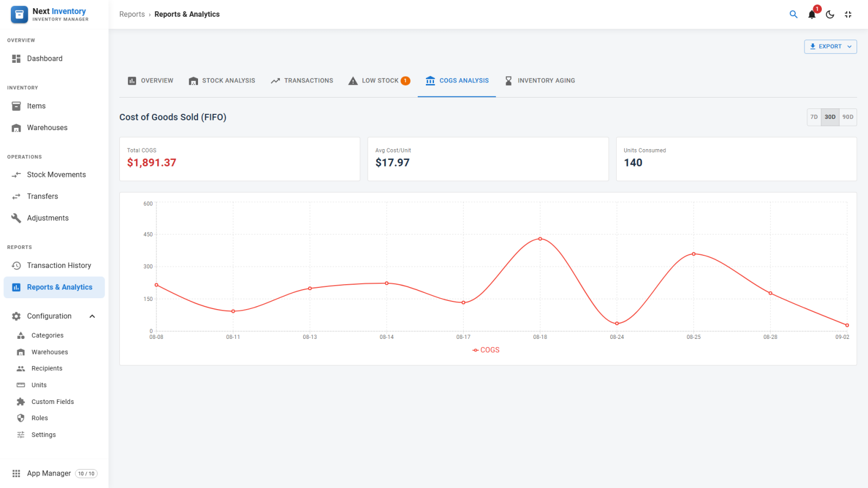Click the Inventory Aging hourglass icon
Viewport: 868px width, 488px height.
click(508, 81)
